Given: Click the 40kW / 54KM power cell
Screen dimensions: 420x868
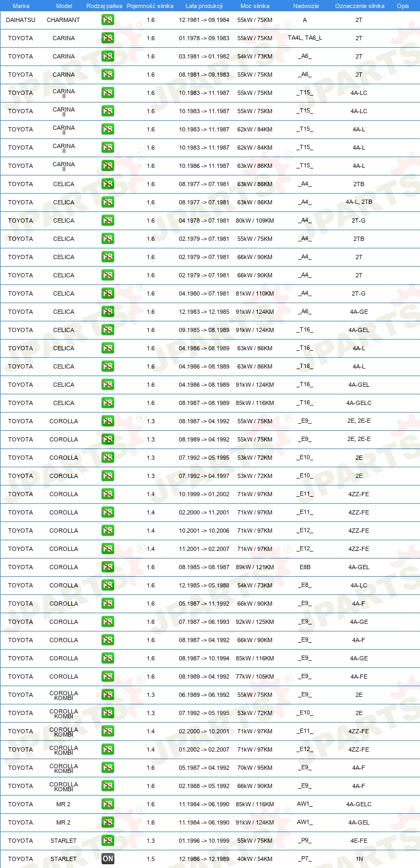Looking at the screenshot, I should coord(255,859).
